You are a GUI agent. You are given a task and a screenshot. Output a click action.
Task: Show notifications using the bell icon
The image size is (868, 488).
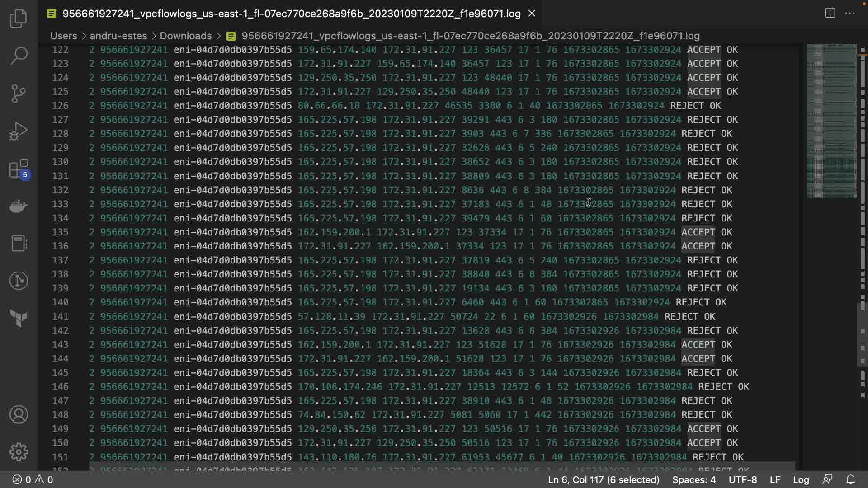[850, 479]
